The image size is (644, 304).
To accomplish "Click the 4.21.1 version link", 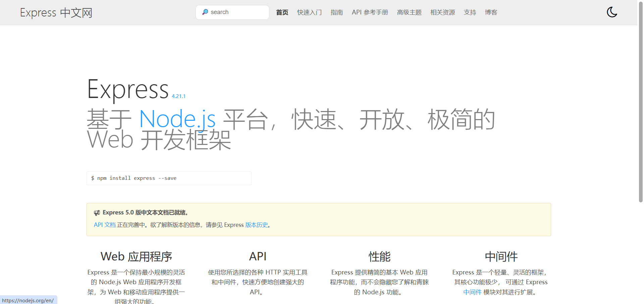I will [178, 96].
